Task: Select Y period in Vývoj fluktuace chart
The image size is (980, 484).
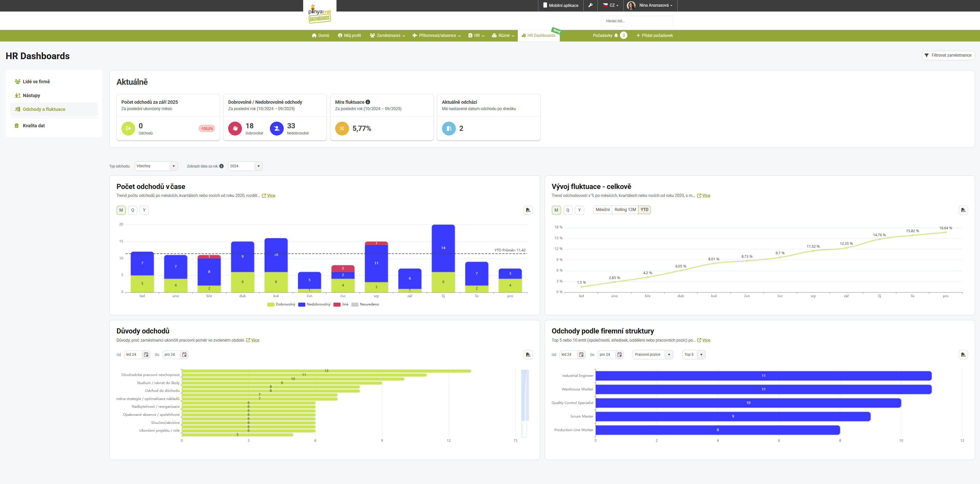Action: click(579, 210)
